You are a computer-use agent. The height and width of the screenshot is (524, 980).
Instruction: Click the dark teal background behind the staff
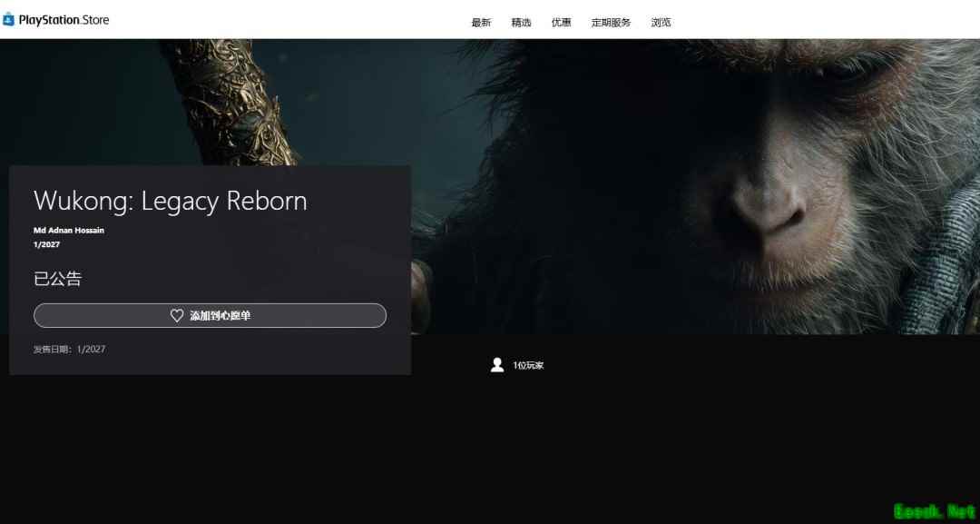click(381, 100)
